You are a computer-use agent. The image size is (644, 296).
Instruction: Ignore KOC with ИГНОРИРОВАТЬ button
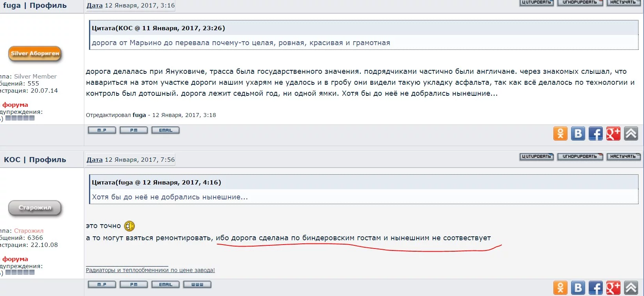(x=580, y=157)
